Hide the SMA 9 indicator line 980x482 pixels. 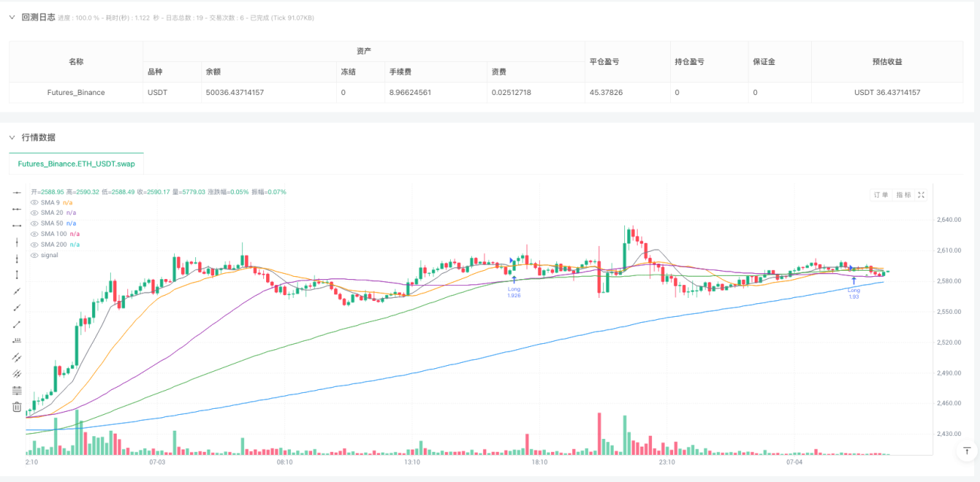[x=34, y=202]
